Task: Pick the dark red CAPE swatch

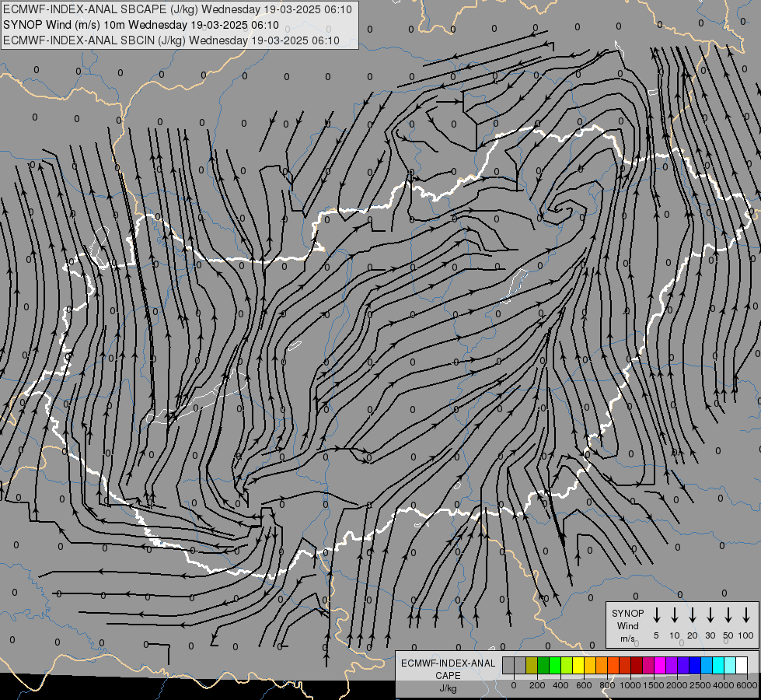Action: click(637, 665)
